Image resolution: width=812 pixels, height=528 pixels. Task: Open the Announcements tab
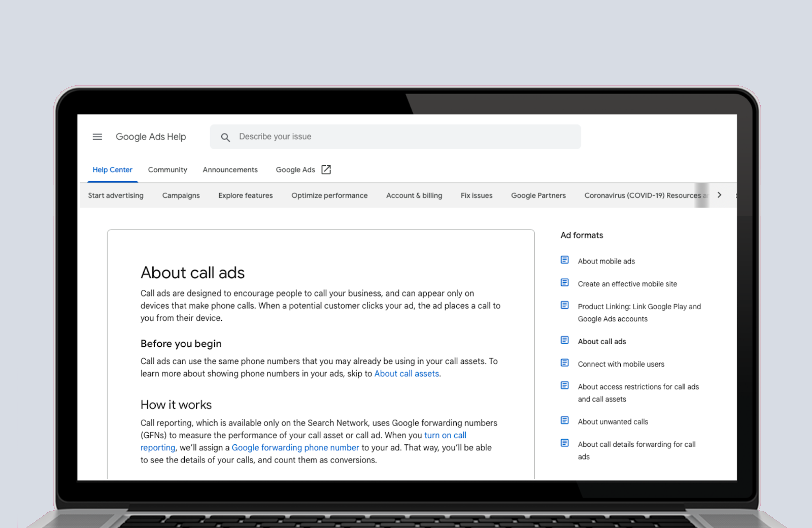coord(230,170)
